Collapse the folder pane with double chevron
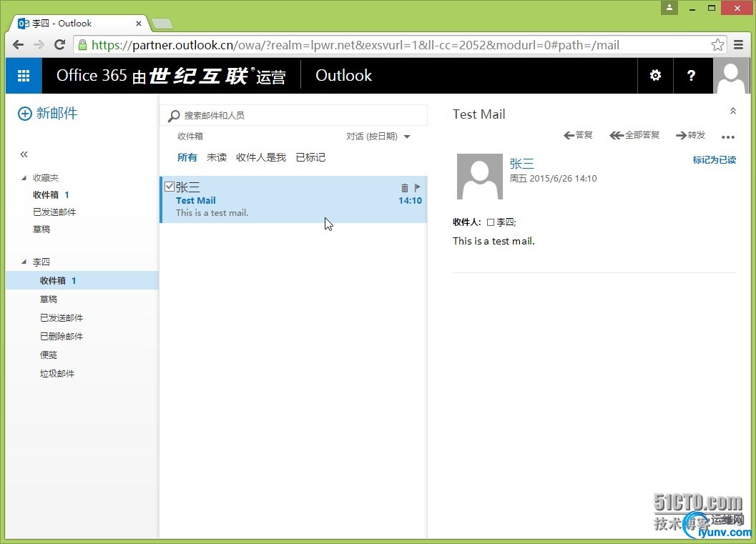Screen dimensions: 756x544 (24, 154)
